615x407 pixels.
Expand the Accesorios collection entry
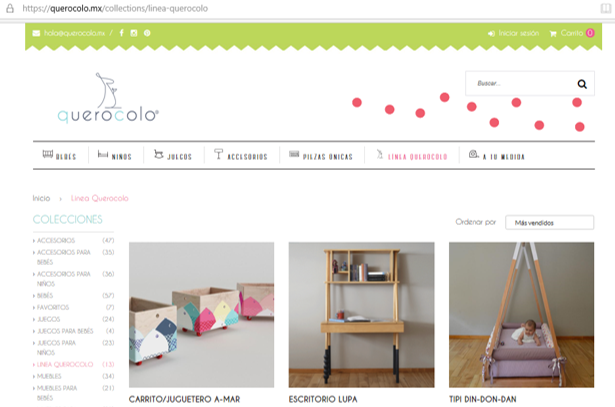pyautogui.click(x=56, y=240)
